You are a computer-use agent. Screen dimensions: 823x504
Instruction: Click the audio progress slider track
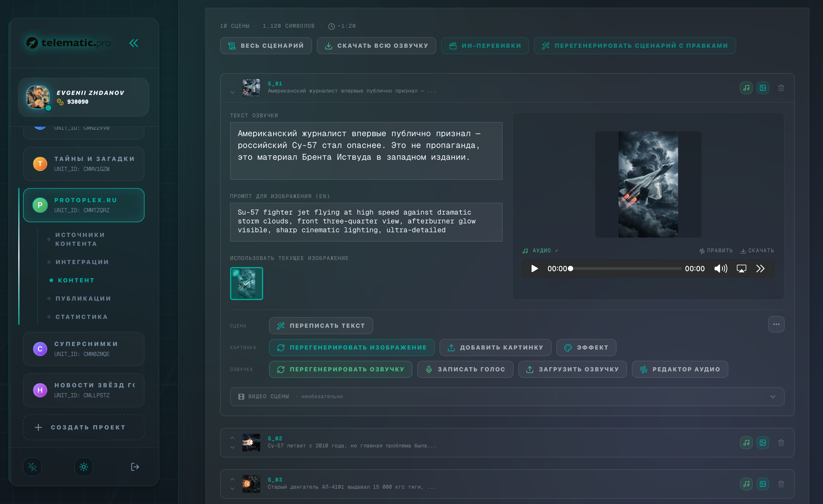pyautogui.click(x=625, y=268)
